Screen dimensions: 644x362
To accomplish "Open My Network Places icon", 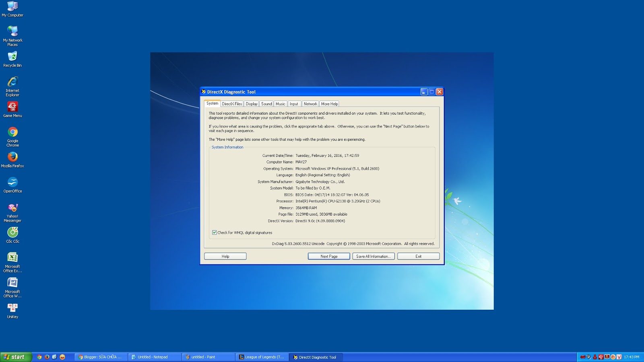I will click(x=12, y=36).
